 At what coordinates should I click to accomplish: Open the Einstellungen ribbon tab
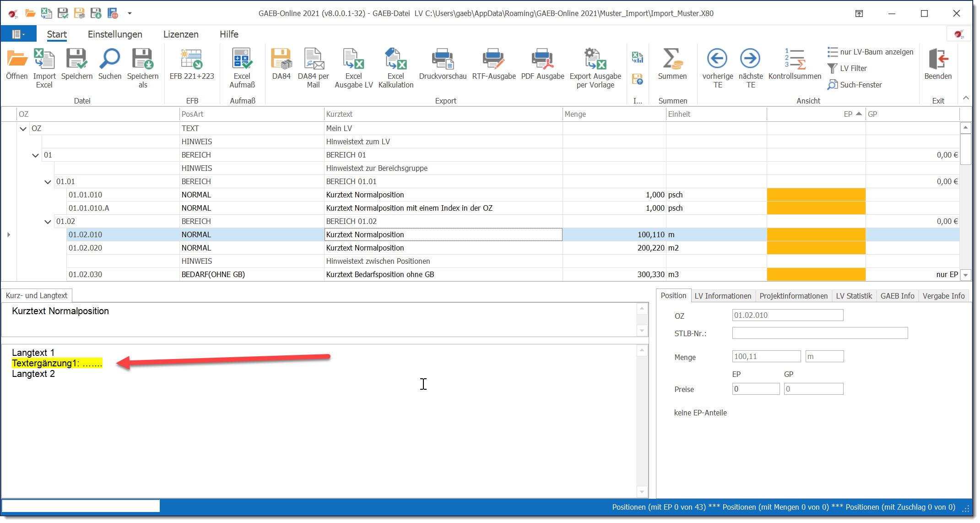(115, 34)
